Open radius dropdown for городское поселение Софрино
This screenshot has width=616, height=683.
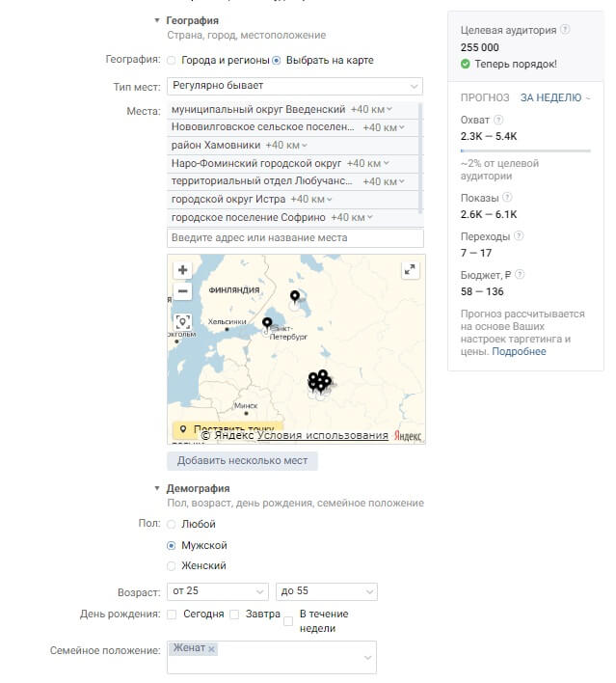coord(352,217)
